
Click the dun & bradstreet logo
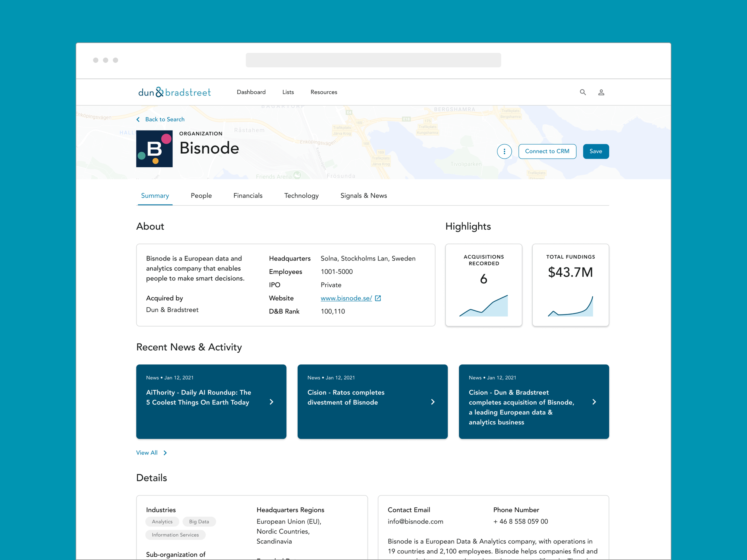(x=174, y=92)
